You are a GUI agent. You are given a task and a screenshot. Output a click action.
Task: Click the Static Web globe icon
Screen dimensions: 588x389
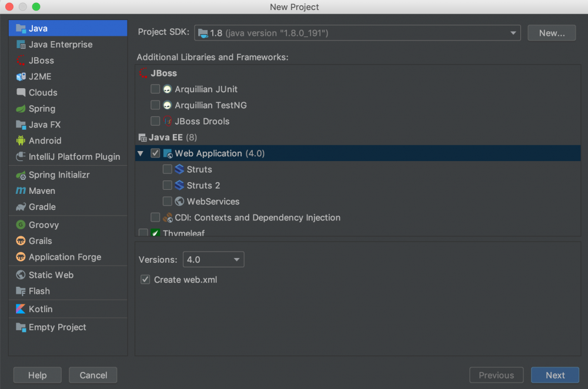tap(21, 275)
